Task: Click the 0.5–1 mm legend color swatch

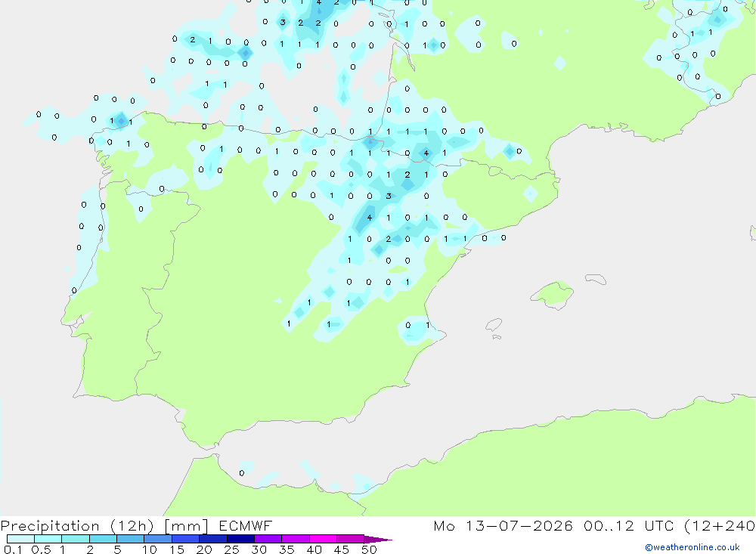Action: pyautogui.click(x=48, y=539)
